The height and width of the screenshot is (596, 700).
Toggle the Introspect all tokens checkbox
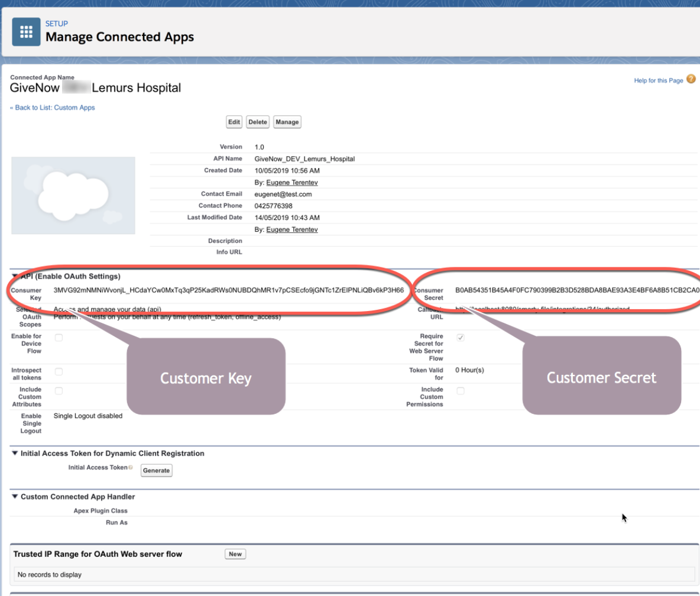(59, 371)
